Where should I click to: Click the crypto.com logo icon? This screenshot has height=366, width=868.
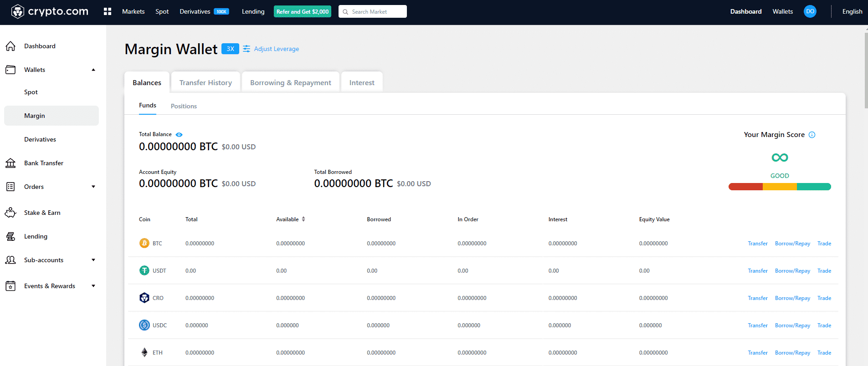pos(17,11)
